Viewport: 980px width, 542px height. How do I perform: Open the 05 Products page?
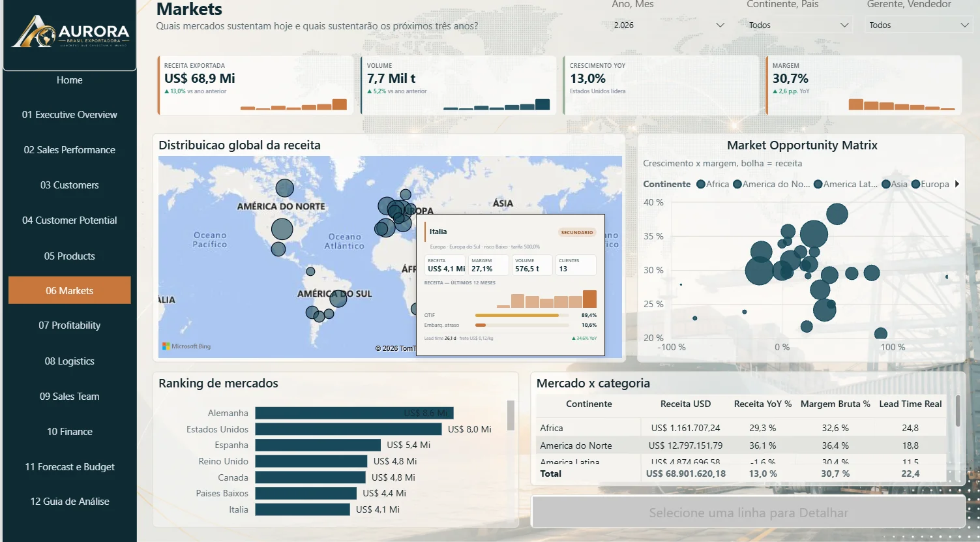[x=70, y=256]
